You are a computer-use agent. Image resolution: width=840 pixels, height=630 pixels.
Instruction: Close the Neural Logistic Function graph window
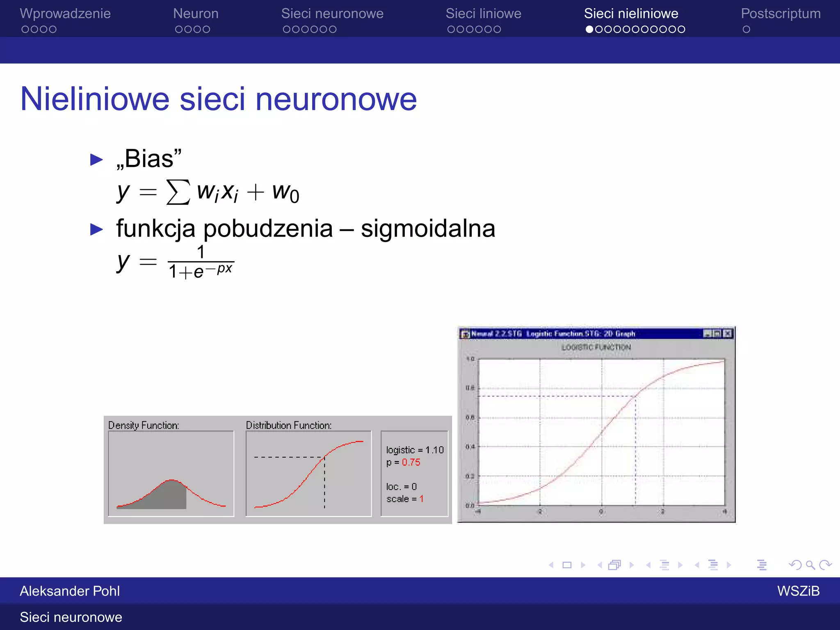727,334
